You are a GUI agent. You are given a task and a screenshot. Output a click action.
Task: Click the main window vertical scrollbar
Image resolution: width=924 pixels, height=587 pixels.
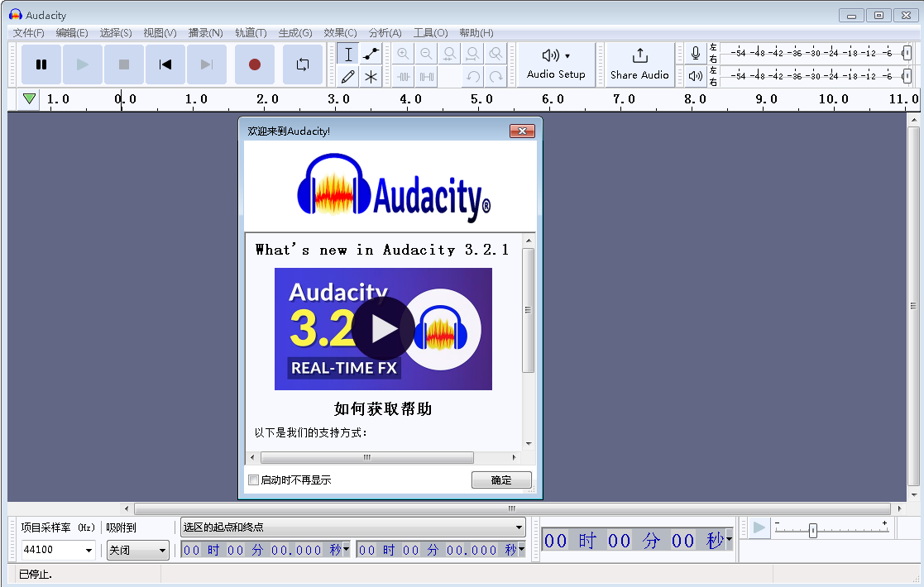(x=914, y=306)
